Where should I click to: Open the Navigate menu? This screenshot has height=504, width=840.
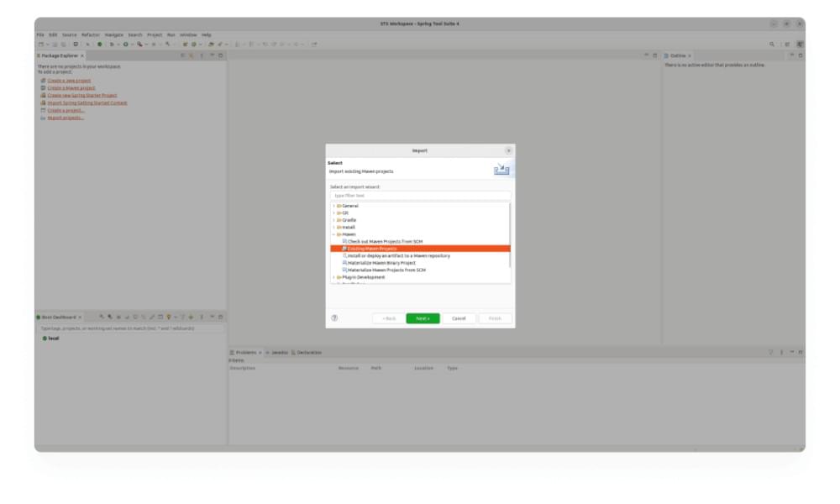point(113,34)
